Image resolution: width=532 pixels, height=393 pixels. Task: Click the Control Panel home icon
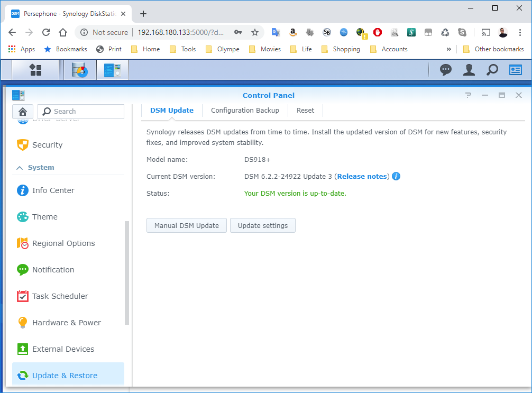tap(23, 112)
